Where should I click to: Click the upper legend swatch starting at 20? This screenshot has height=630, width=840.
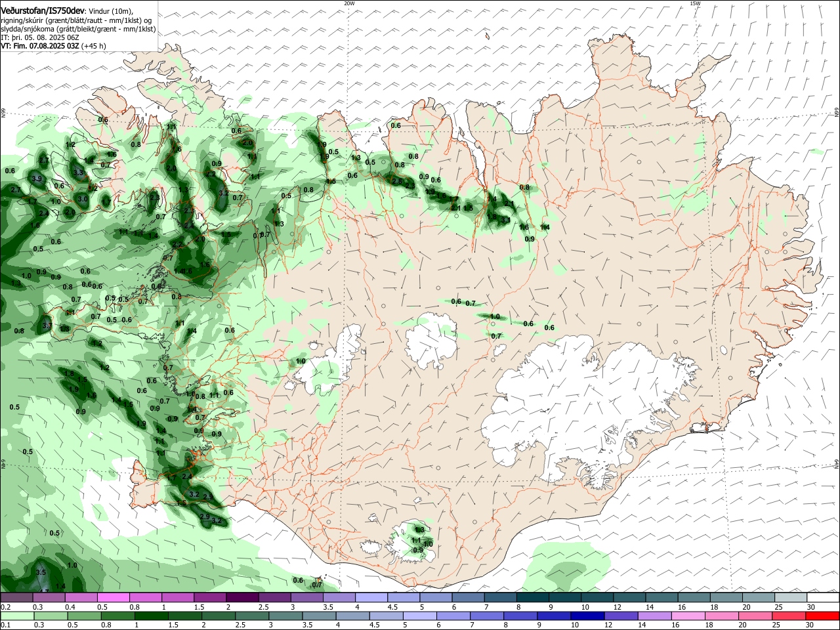758,598
